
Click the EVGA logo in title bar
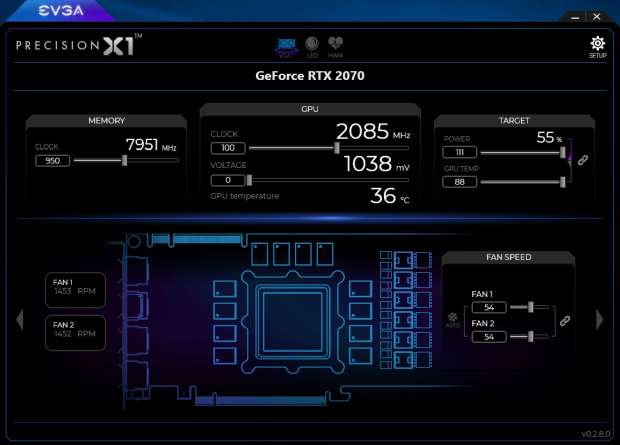click(x=61, y=11)
